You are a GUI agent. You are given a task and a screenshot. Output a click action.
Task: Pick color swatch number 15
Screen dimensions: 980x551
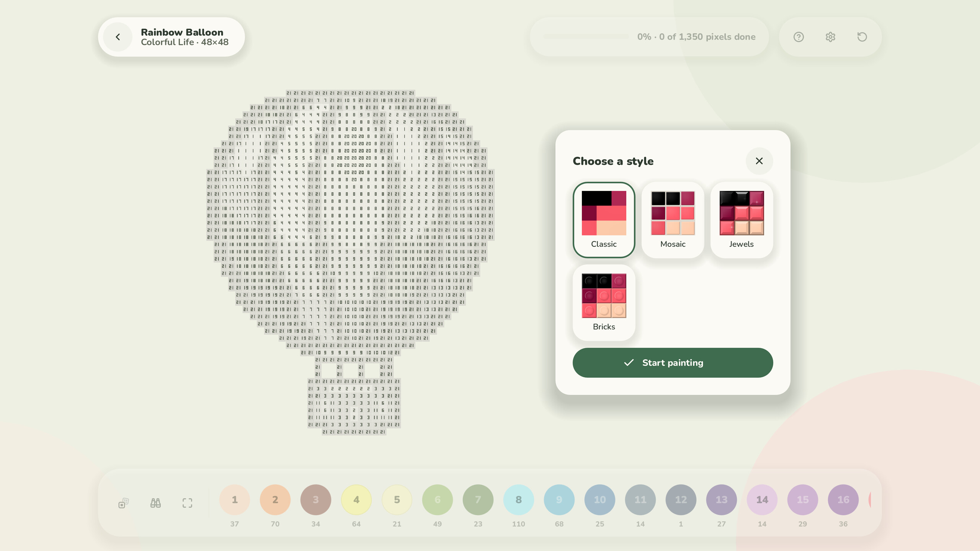click(803, 500)
